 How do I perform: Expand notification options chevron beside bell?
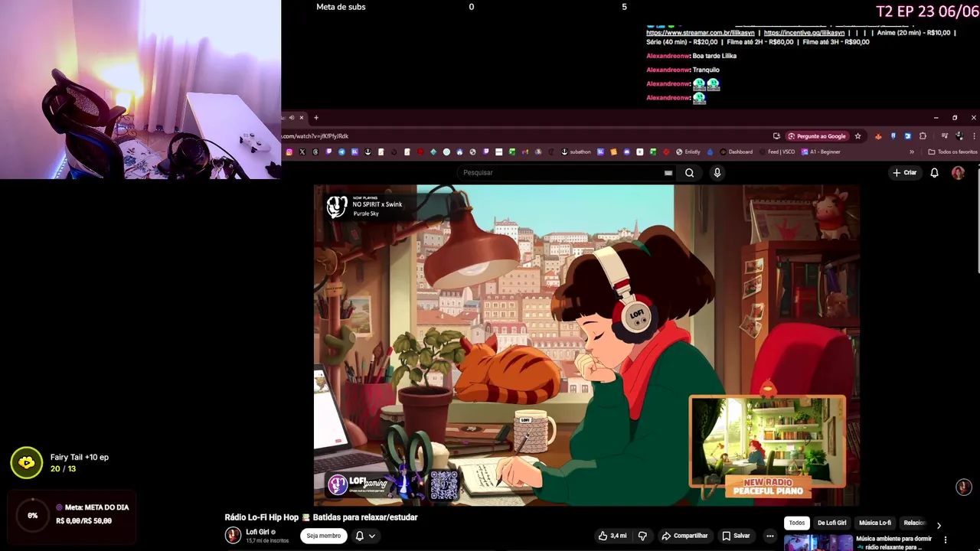[372, 536]
